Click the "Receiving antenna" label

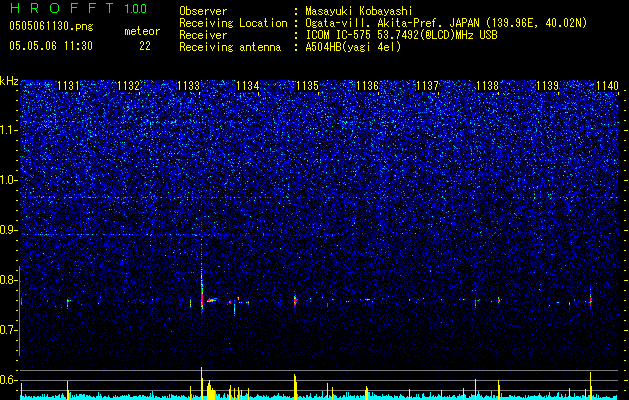[x=230, y=47]
